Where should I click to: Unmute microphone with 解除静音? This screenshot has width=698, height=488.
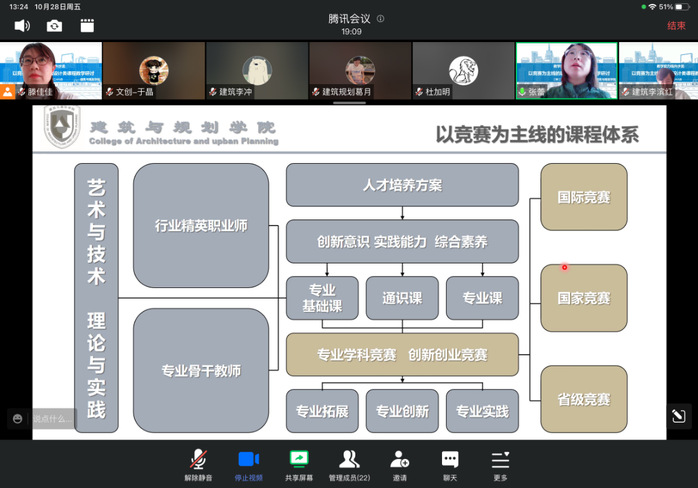point(199,464)
